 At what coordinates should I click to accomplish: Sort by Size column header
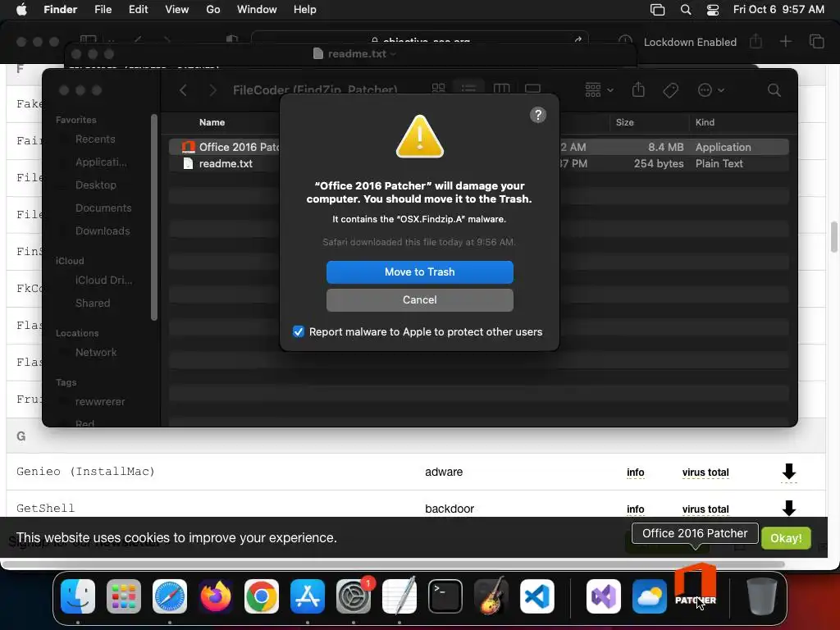click(624, 122)
